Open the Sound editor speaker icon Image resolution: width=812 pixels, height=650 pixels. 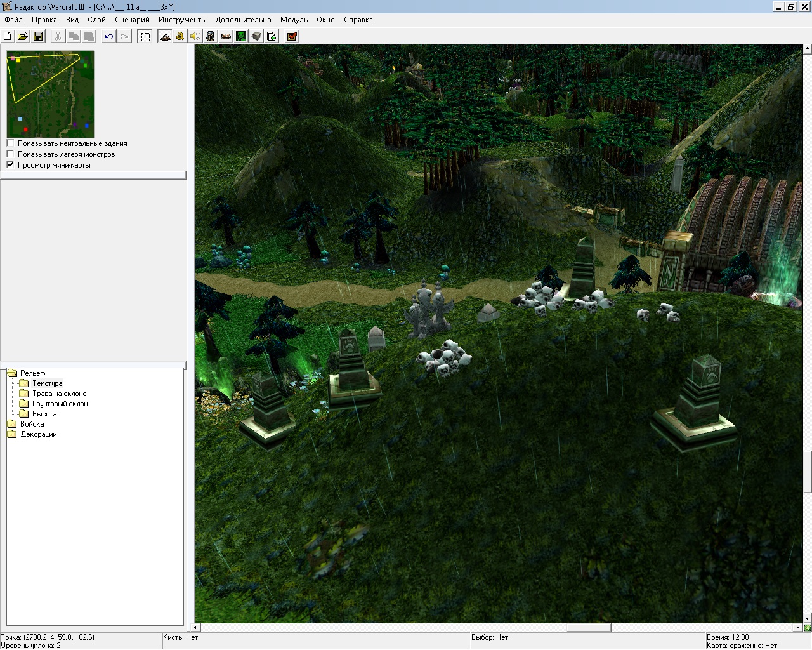195,36
